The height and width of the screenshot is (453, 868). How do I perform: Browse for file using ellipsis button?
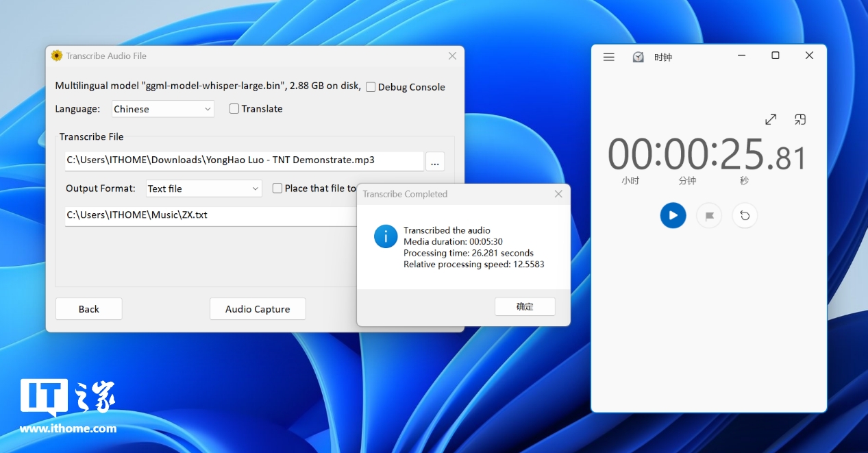[435, 162]
